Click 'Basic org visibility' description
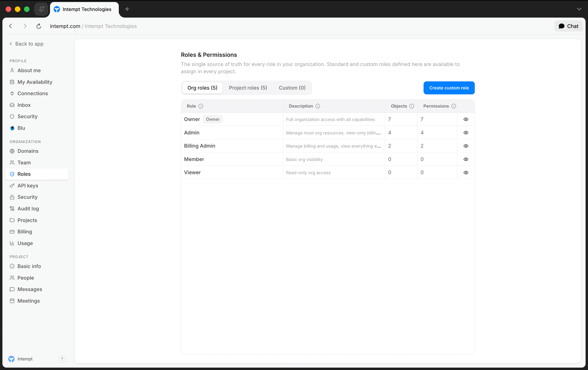The height and width of the screenshot is (370, 588). [304, 160]
